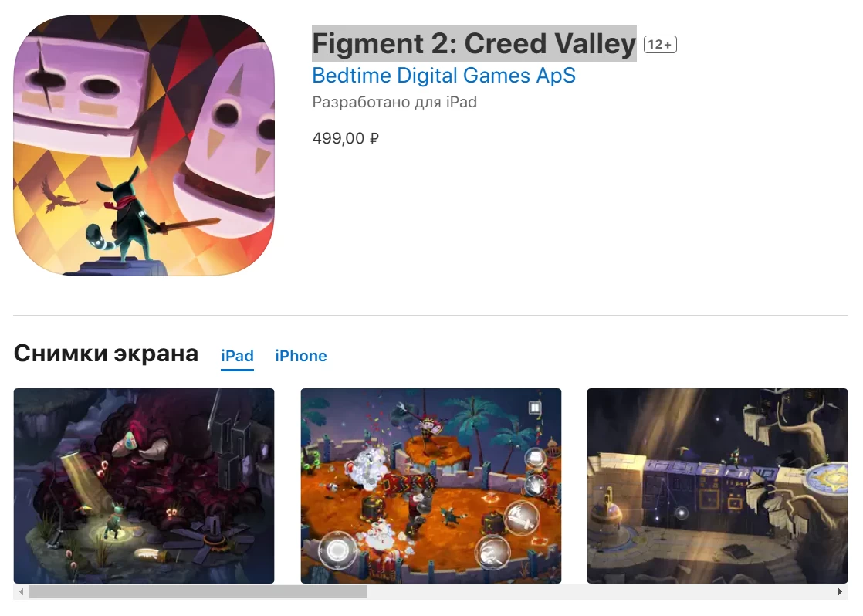This screenshot has width=863, height=616.
Task: Click the left scroll arrow of screenshot carousel
Action: pyautogui.click(x=22, y=592)
